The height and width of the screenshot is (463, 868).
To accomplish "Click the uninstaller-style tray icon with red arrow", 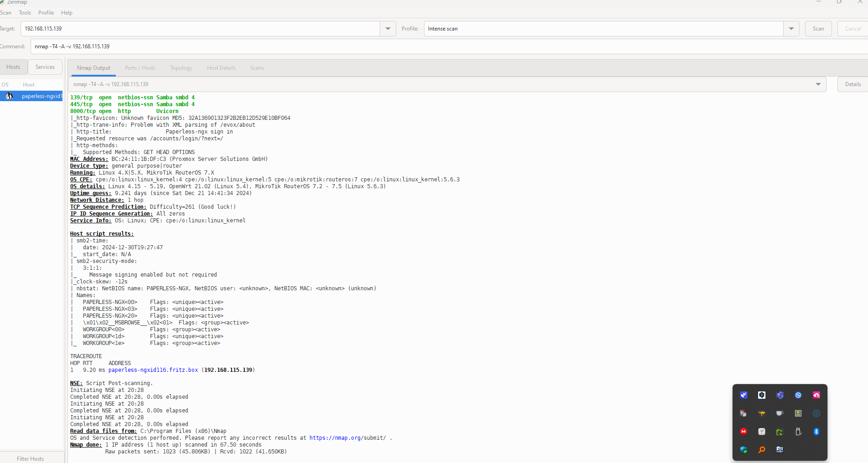I will click(744, 413).
